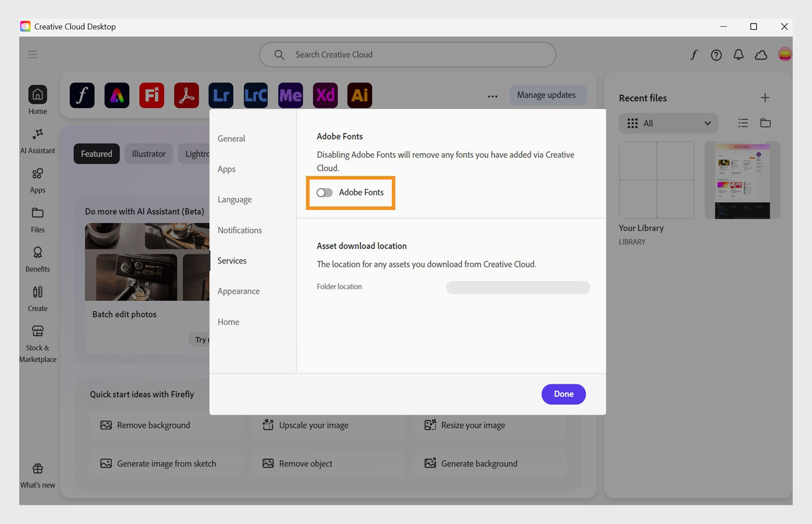Open Files in the left sidebar

[x=38, y=220]
